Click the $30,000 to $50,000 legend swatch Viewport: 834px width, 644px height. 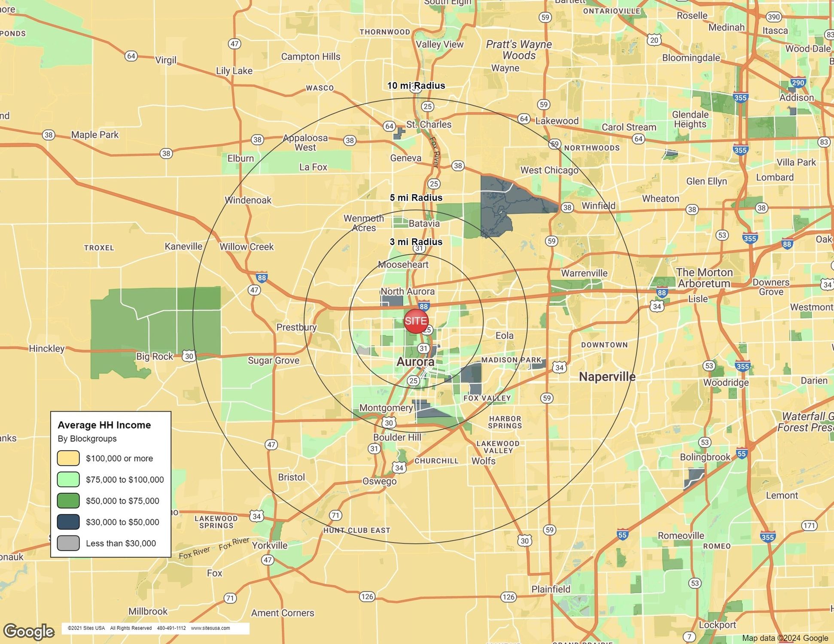[68, 522]
